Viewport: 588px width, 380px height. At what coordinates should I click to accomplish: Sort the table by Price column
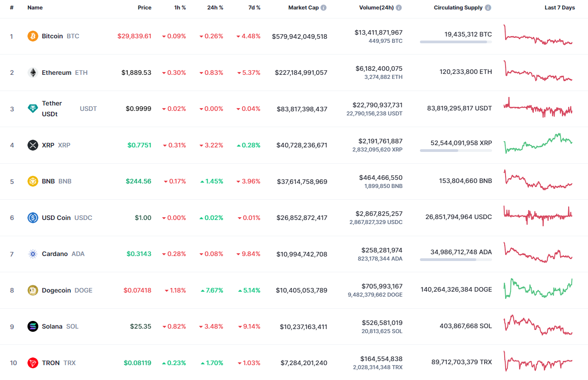coord(145,7)
